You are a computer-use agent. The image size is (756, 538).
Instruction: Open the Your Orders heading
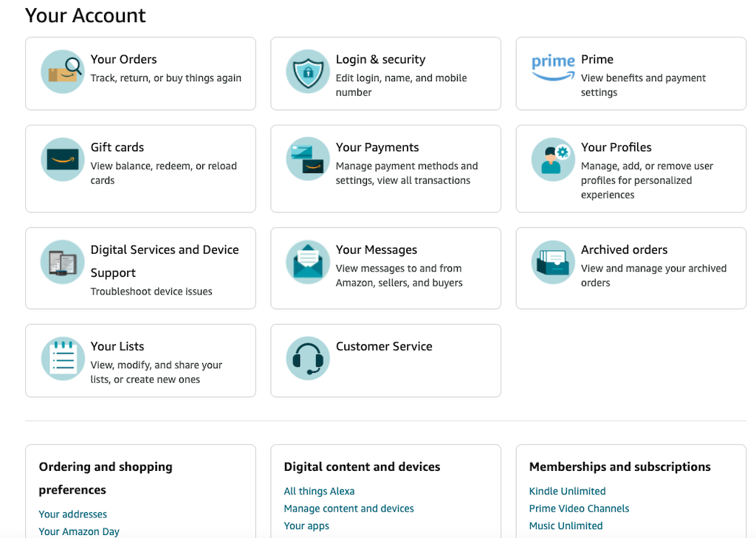pos(124,59)
